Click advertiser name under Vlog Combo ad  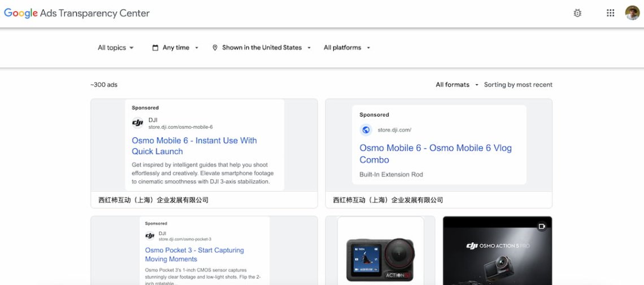pyautogui.click(x=388, y=200)
